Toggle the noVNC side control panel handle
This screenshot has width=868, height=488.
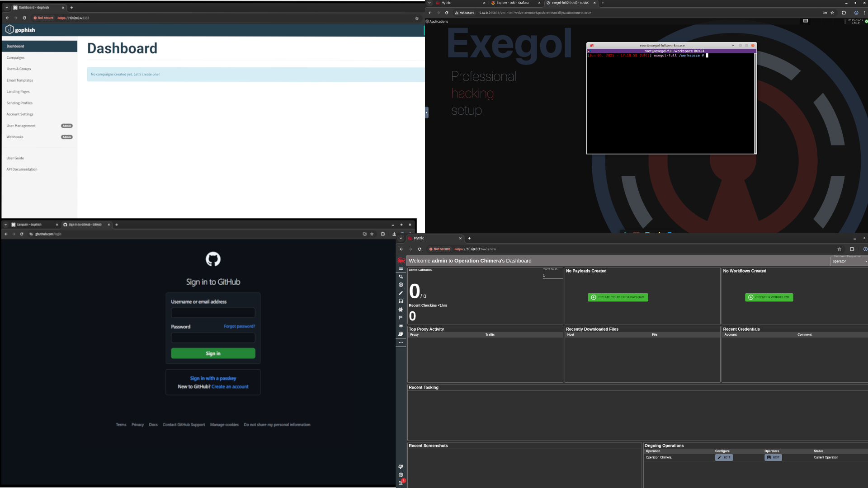point(426,112)
